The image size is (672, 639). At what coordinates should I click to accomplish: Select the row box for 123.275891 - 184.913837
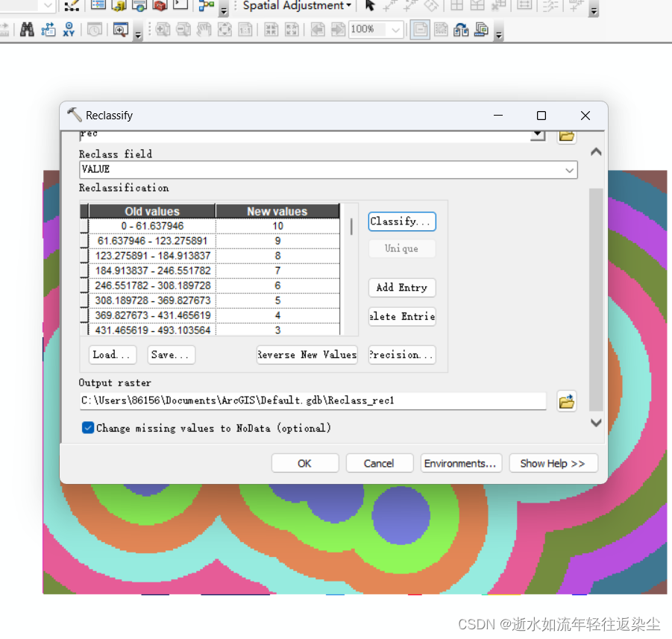pos(84,256)
